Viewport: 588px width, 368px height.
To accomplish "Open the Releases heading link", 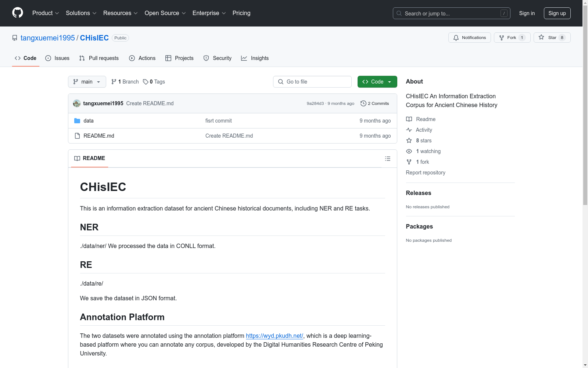I will click(x=419, y=193).
